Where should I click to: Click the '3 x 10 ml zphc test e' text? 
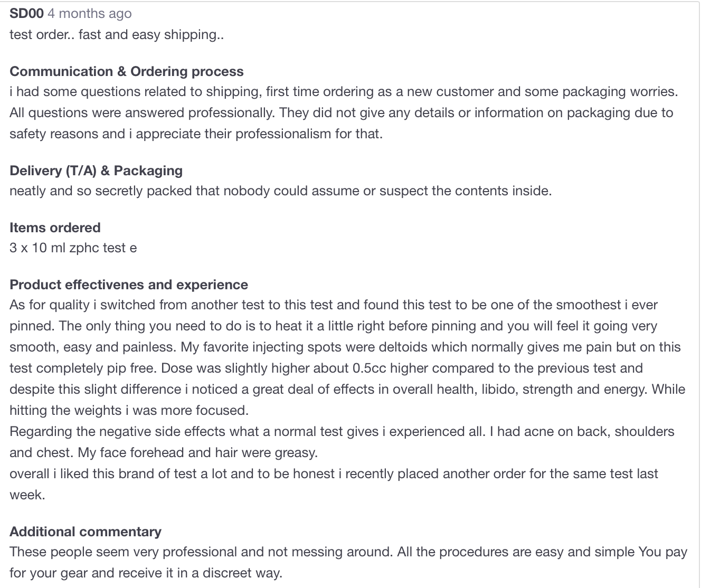[73, 248]
